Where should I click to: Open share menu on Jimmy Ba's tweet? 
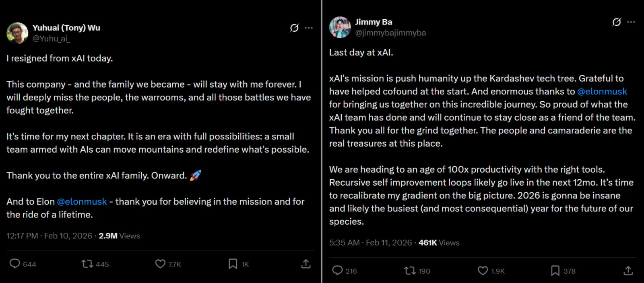(x=628, y=271)
